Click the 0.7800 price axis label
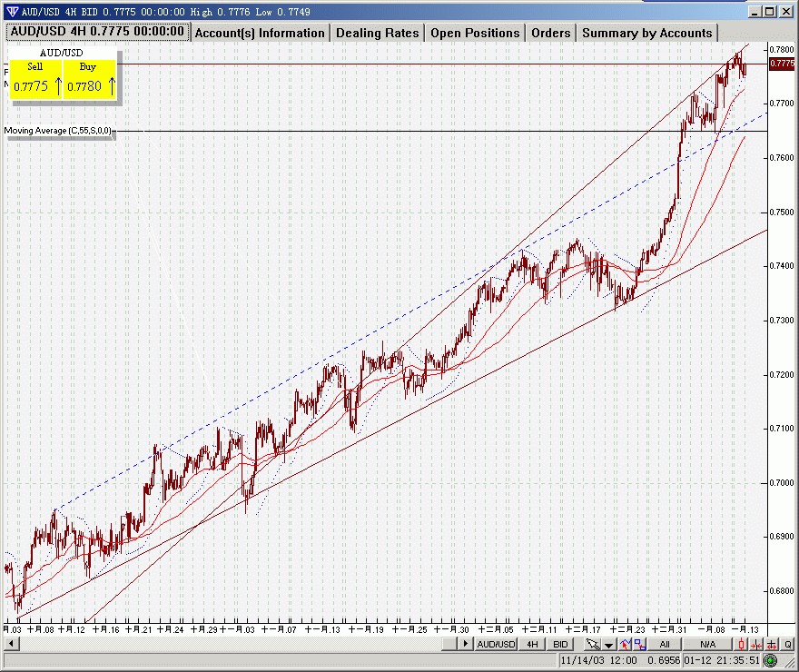The image size is (799, 672). coord(782,49)
